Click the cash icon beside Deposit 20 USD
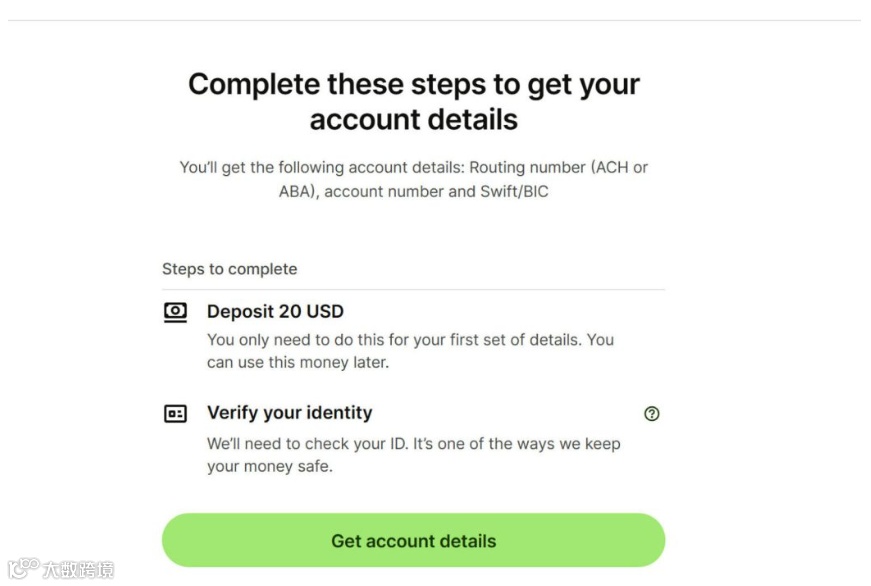This screenshot has width=871, height=586. click(175, 312)
